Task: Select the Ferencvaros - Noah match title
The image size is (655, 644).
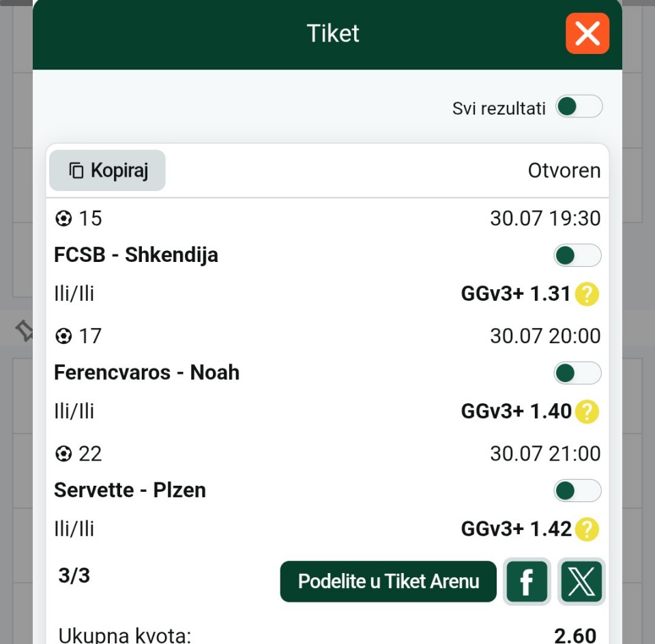Action: [x=147, y=372]
